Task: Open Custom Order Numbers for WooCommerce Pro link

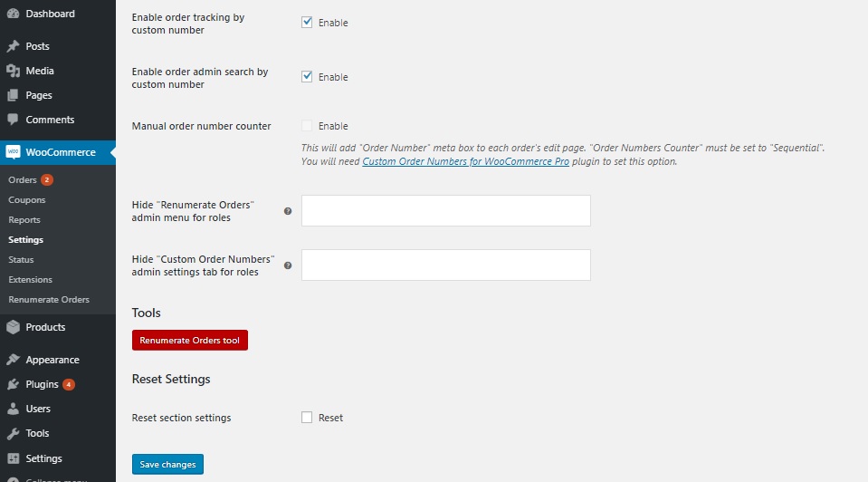Action: coord(465,161)
